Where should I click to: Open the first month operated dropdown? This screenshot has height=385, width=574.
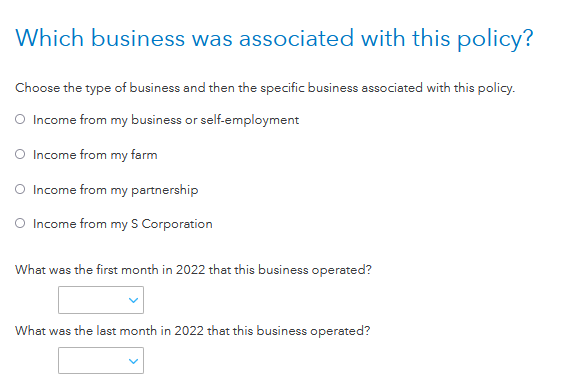(x=101, y=300)
